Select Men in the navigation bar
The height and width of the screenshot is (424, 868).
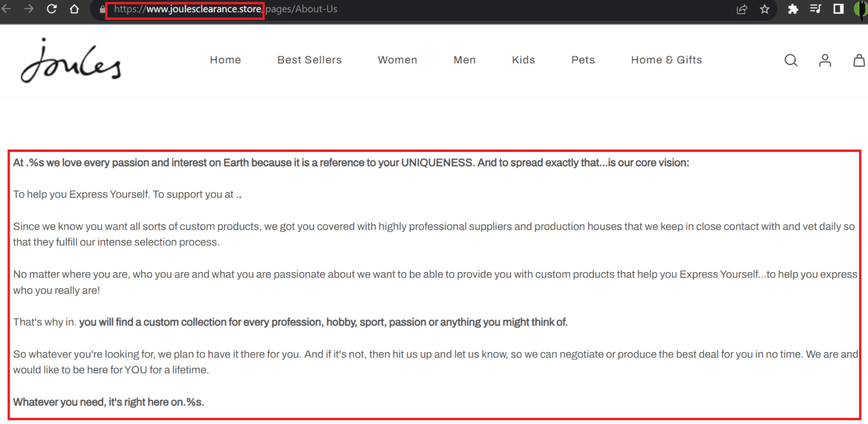pyautogui.click(x=465, y=60)
